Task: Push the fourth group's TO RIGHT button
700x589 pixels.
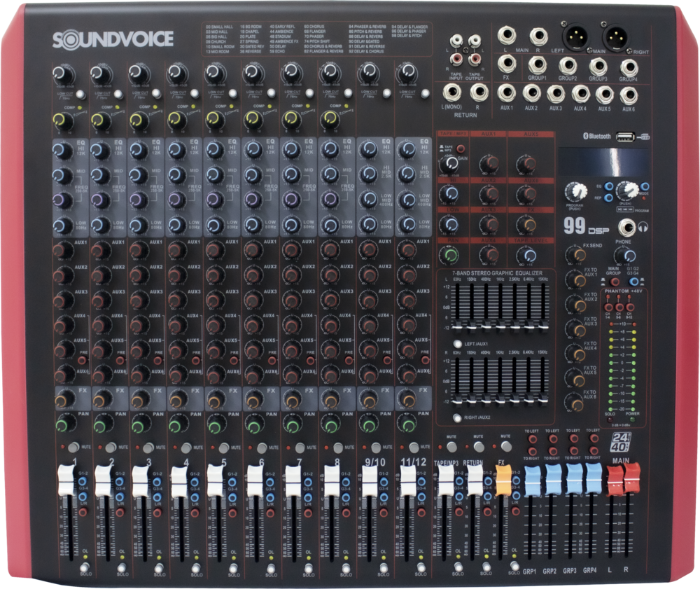Action: pos(594,450)
